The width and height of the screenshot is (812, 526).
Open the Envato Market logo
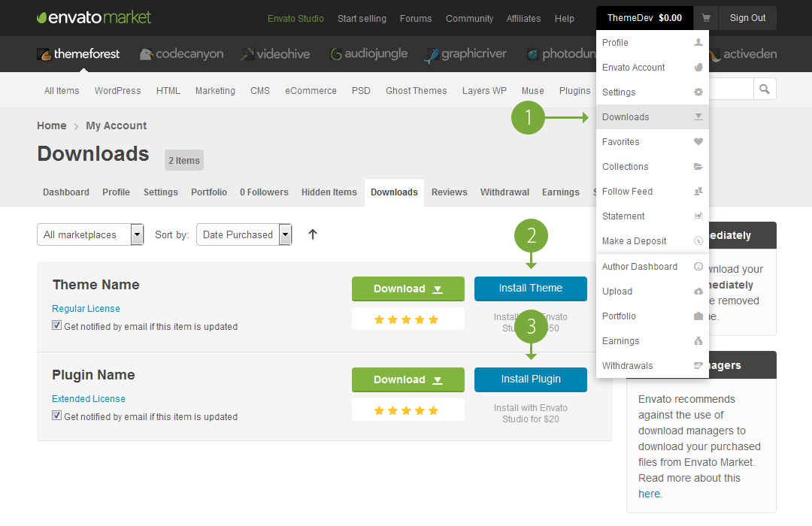click(x=94, y=17)
